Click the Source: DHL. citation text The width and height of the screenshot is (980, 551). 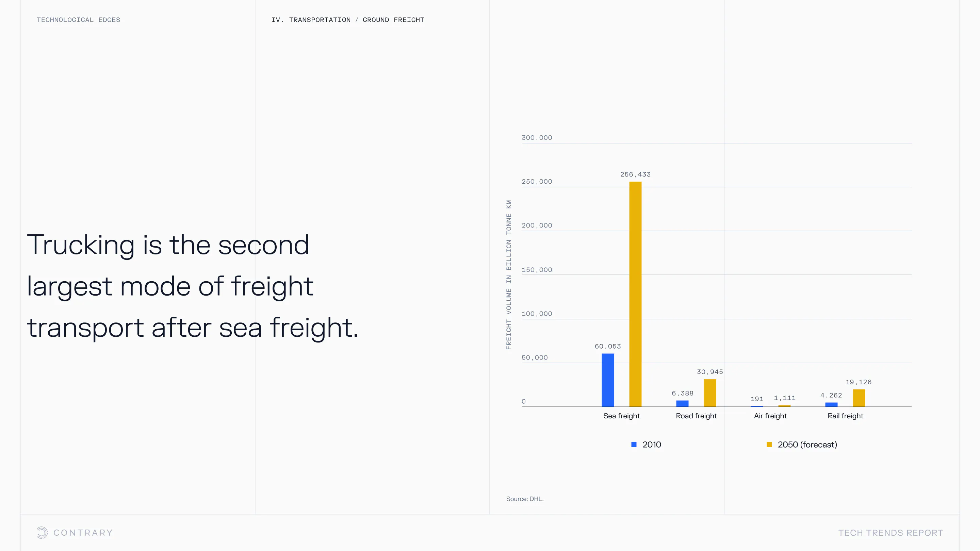click(525, 499)
